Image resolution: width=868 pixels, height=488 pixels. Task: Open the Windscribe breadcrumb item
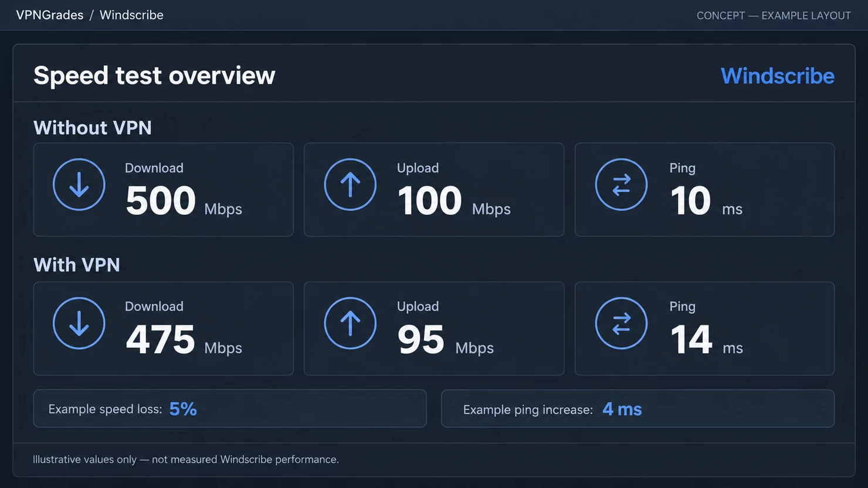[131, 15]
